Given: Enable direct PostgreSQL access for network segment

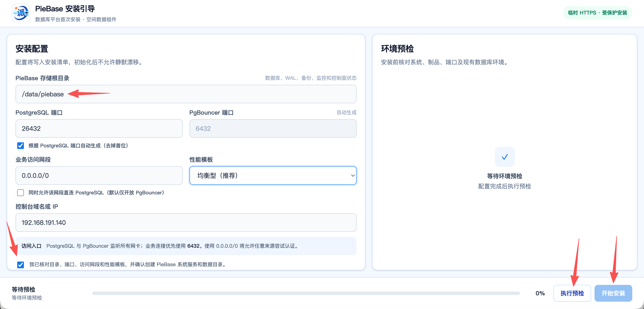Looking at the screenshot, I should pyautogui.click(x=21, y=192).
